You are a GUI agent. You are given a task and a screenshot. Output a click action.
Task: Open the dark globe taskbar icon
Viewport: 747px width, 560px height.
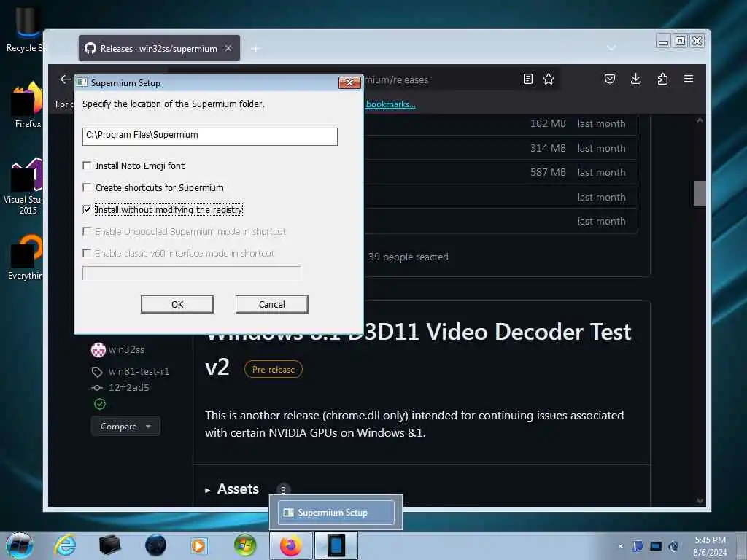[x=155, y=545]
